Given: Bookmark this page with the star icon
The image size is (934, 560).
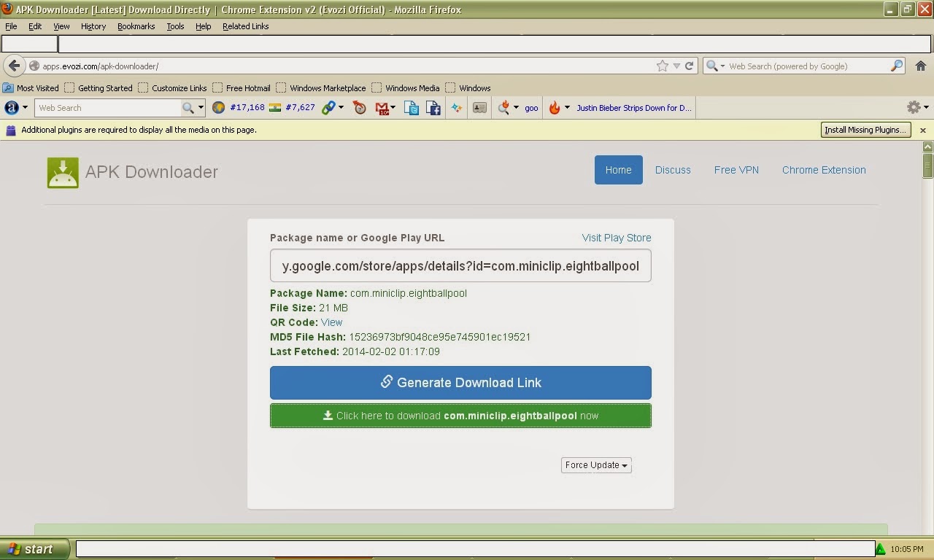Looking at the screenshot, I should pyautogui.click(x=663, y=66).
